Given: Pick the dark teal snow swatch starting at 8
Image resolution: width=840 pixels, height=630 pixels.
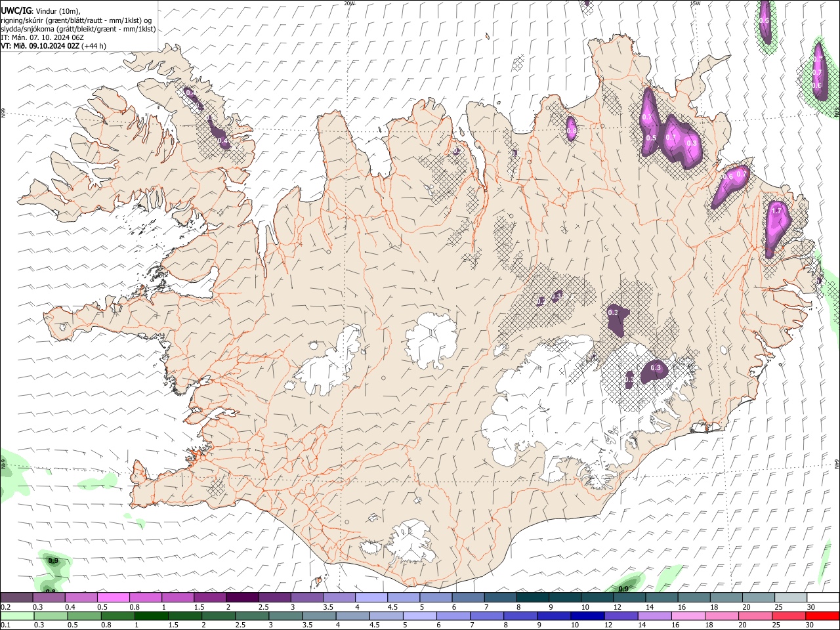Looking at the screenshot, I should click(532, 597).
